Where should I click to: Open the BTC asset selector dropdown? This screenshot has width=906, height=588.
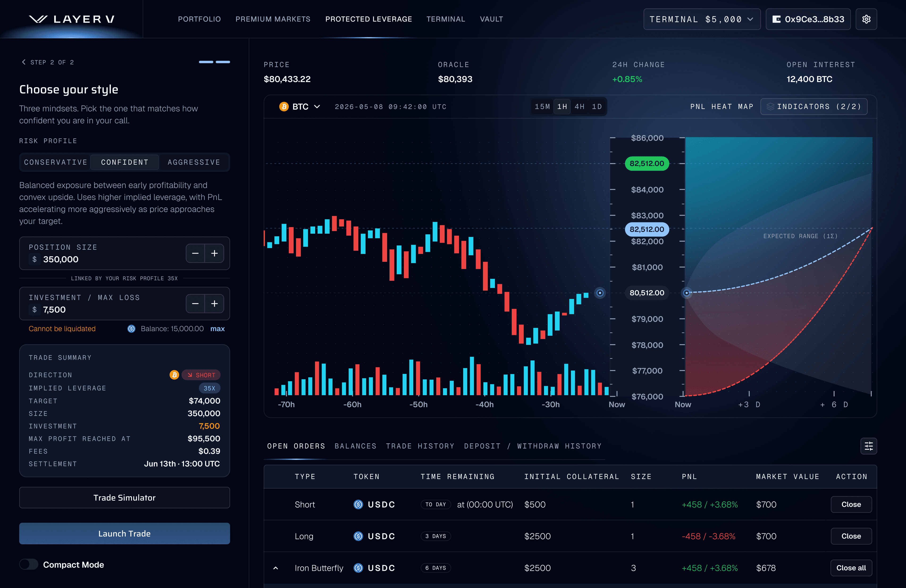tap(300, 107)
